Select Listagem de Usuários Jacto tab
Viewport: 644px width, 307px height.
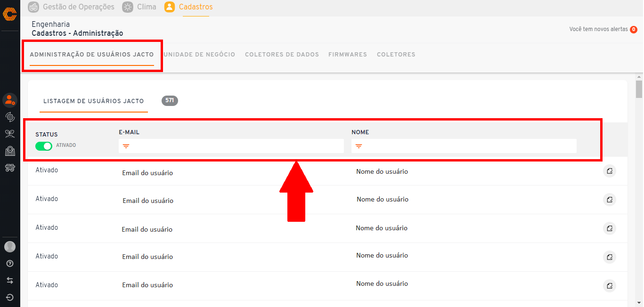[94, 101]
